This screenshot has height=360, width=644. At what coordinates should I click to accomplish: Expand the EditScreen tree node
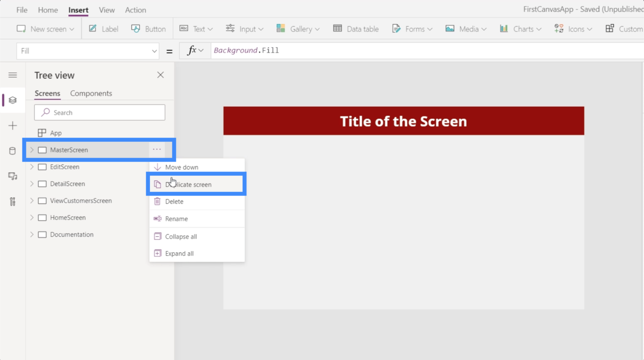32,167
